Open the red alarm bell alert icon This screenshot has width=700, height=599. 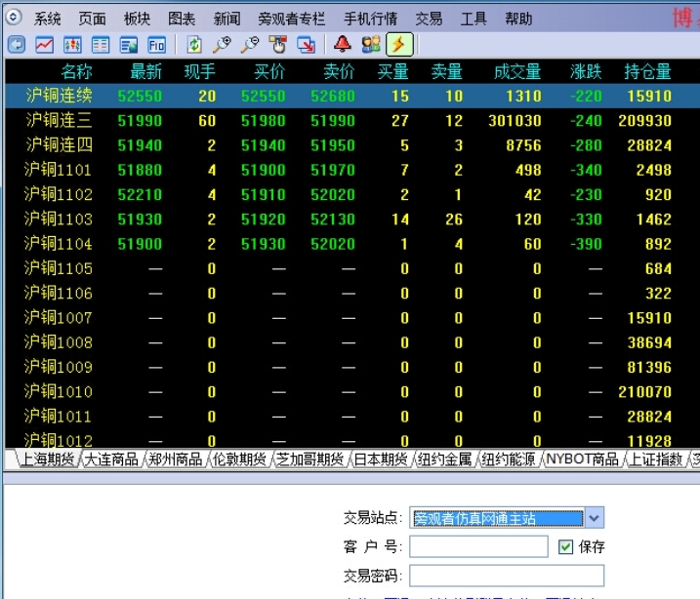(343, 45)
